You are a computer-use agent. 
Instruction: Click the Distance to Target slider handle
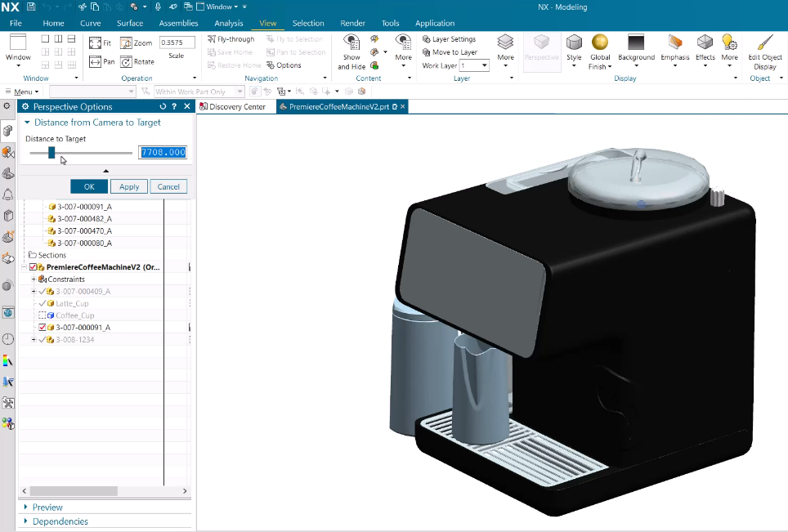point(51,152)
